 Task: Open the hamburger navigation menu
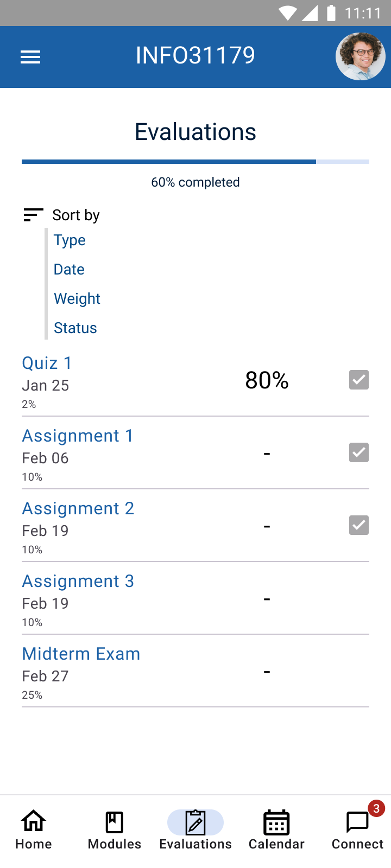(30, 57)
